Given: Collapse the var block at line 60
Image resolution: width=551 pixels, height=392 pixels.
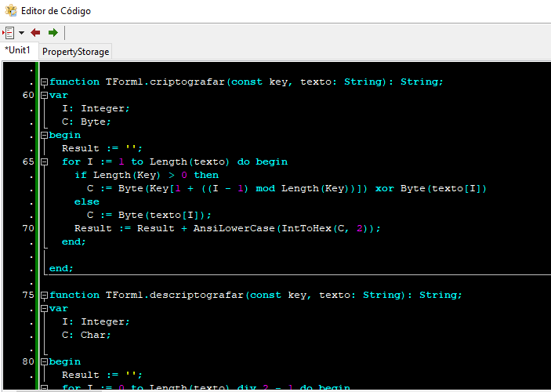Looking at the screenshot, I should pos(44,95).
